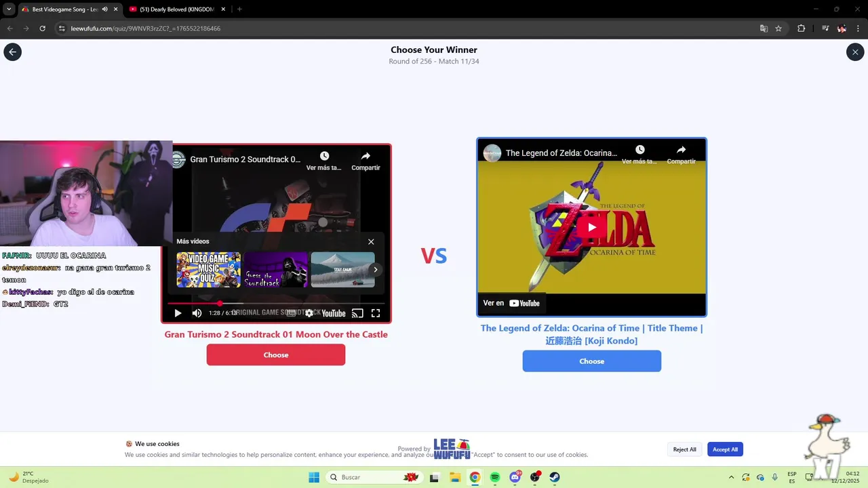The image size is (868, 488).
Task: Open Steam from the taskbar
Action: click(x=555, y=477)
